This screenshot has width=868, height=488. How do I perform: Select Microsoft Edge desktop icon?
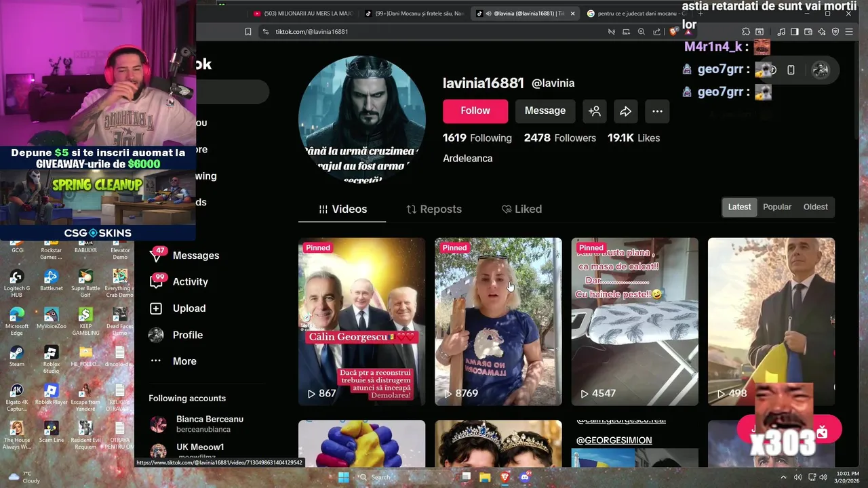17,321
